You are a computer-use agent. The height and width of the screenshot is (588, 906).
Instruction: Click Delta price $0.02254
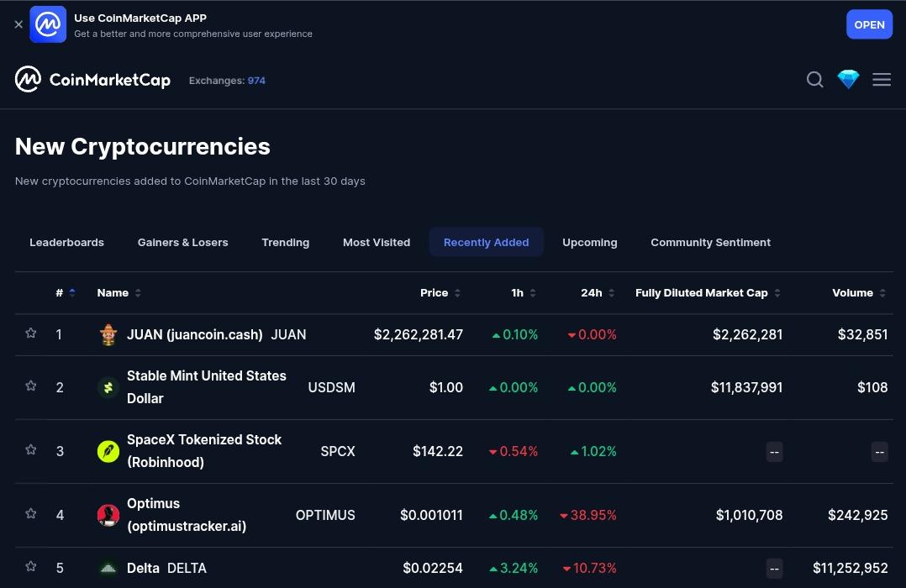point(432,568)
